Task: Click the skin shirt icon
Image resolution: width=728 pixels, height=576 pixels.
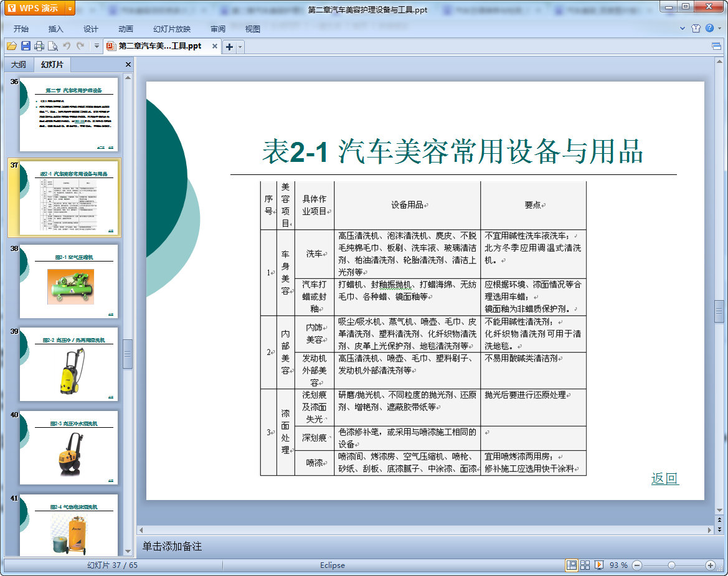Action: coord(696,28)
